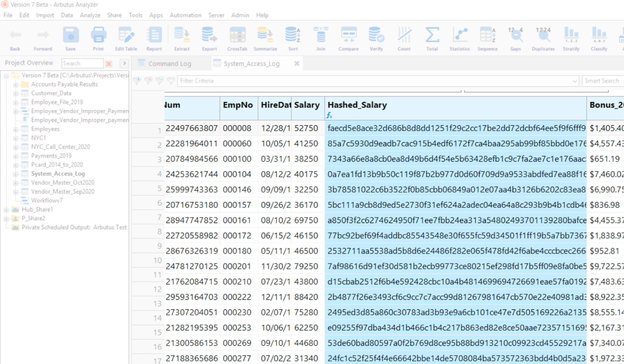Open the Gaps detection tool
The width and height of the screenshot is (624, 364).
tap(515, 38)
